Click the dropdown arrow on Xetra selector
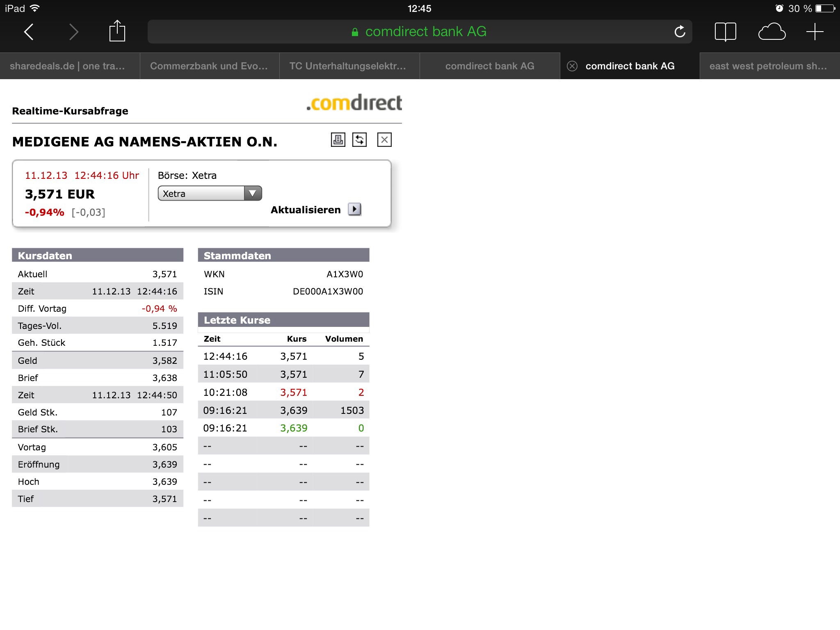Viewport: 840px width, 630px height. 253,193
